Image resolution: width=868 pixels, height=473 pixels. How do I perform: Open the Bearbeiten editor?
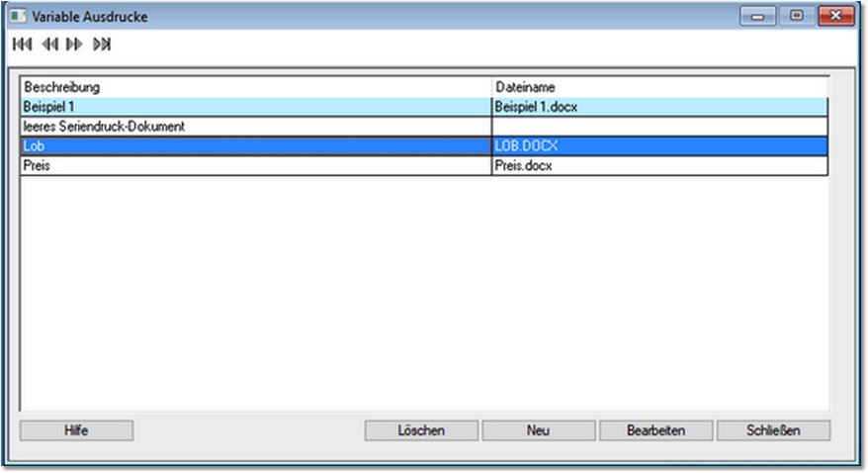[x=655, y=430]
